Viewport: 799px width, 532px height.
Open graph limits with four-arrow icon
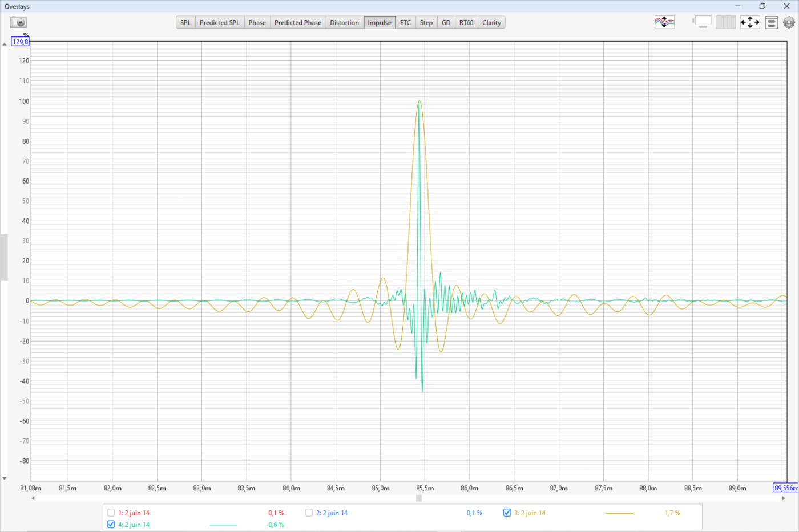750,22
